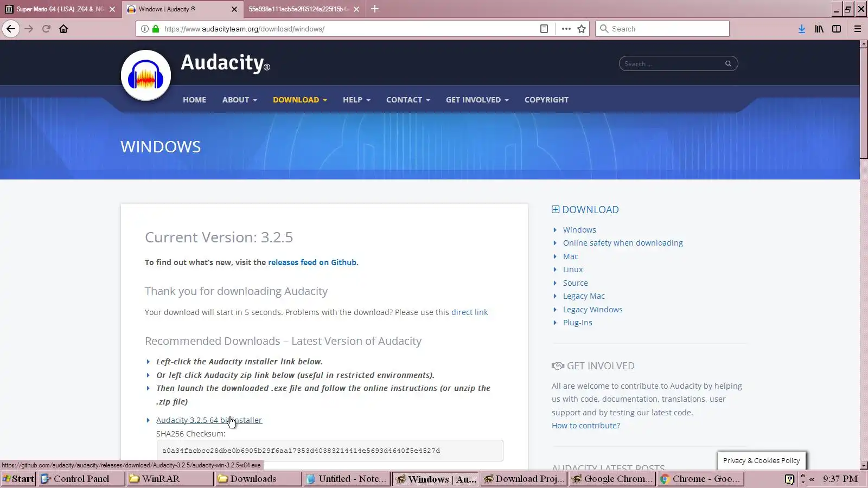
Task: Click How to contribute? link
Action: point(586,426)
